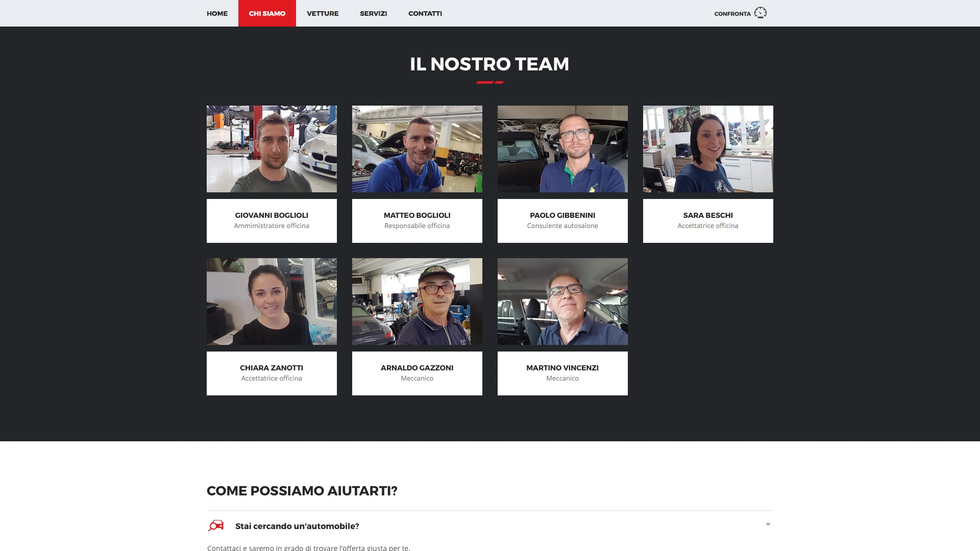Open Martino Vincenzi's photo
The height and width of the screenshot is (551, 980).
click(x=562, y=302)
